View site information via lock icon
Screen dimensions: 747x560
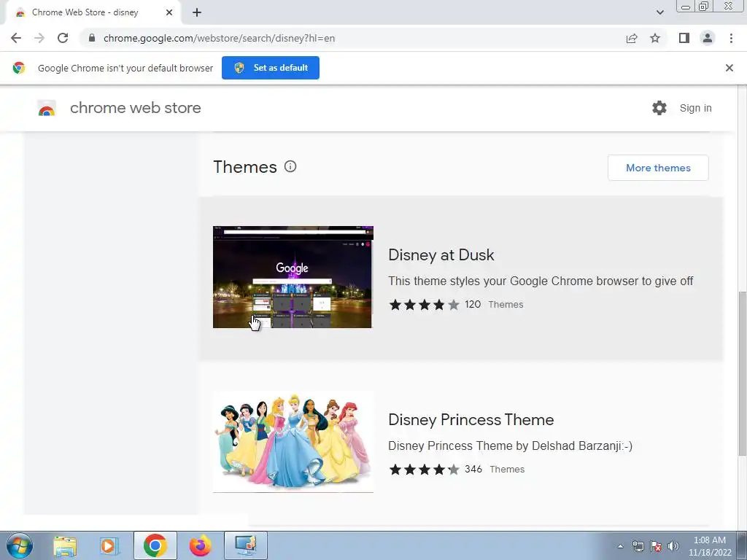coord(92,38)
